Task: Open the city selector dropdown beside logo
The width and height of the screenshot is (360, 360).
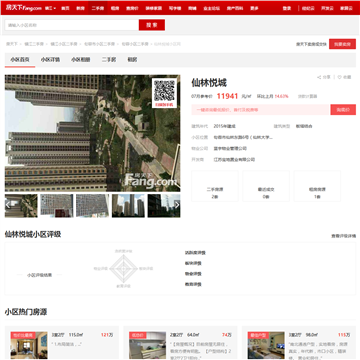Action: point(50,8)
